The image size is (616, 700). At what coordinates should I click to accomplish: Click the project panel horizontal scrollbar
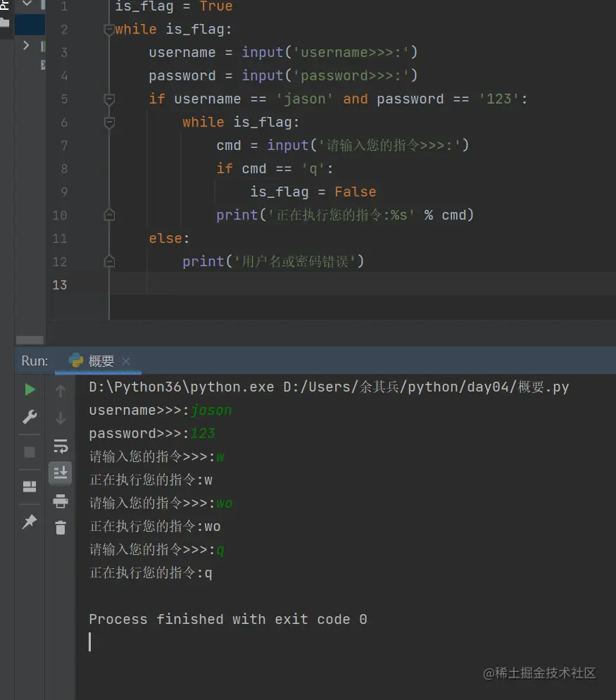(30, 340)
